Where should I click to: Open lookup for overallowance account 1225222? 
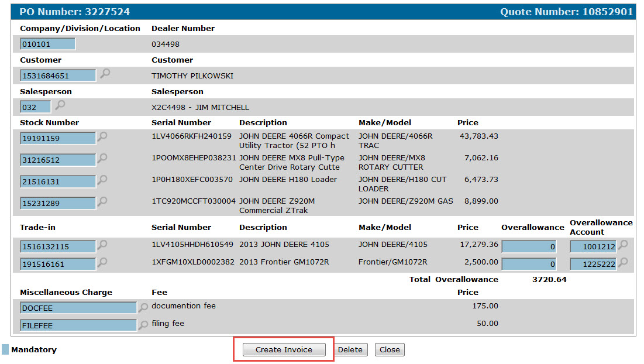point(623,262)
